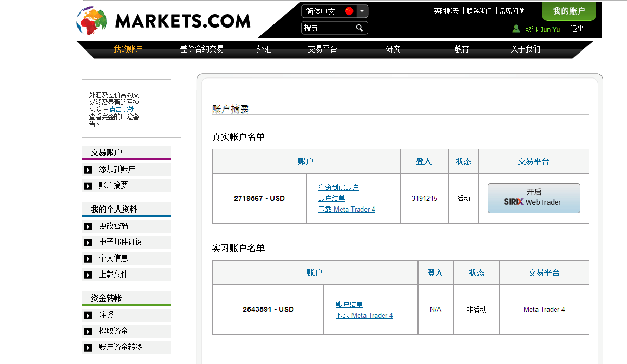627x364 pixels.
Task: Open 教育 navigation menu
Action: 462,49
